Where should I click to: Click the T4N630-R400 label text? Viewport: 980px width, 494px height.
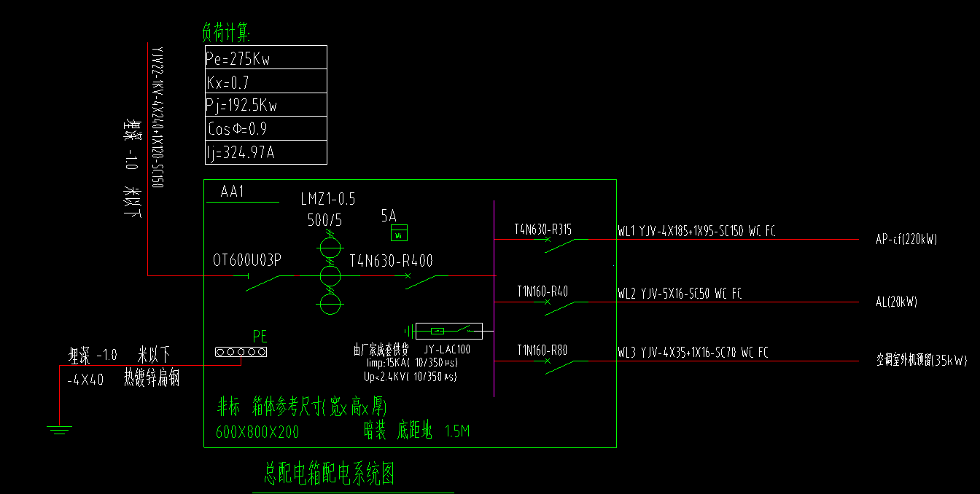tap(392, 260)
